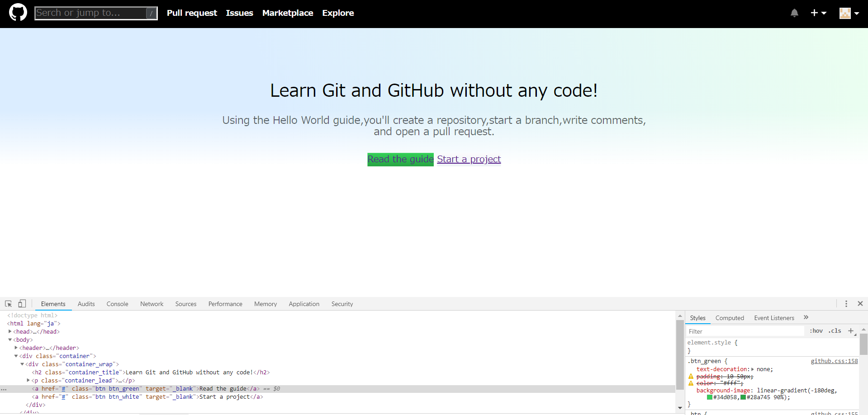Toggle the device toolbar icon
The image size is (868, 415).
tap(22, 304)
